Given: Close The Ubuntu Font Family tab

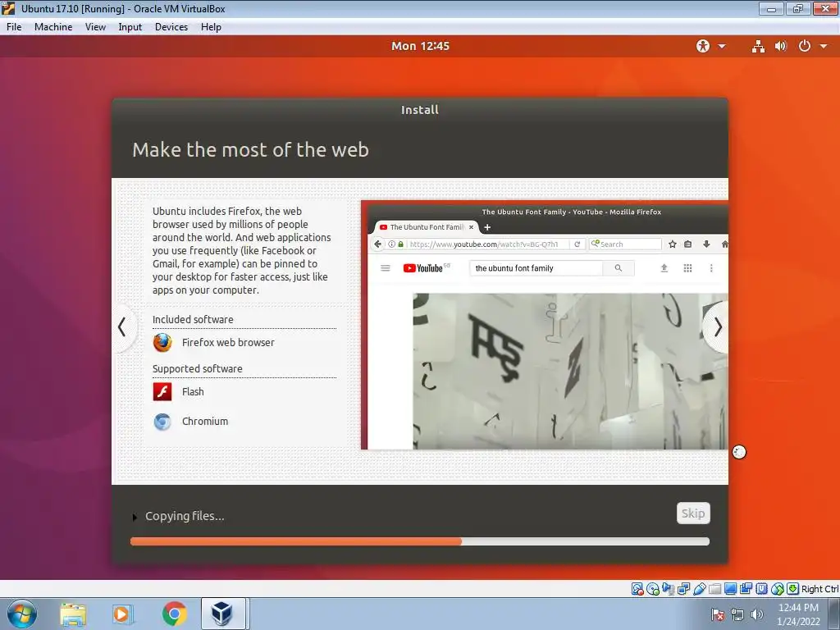Looking at the screenshot, I should coord(472,227).
